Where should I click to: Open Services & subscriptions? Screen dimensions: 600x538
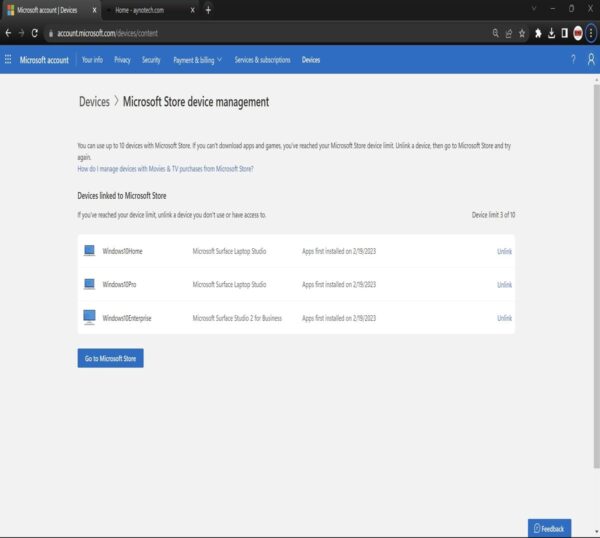262,60
